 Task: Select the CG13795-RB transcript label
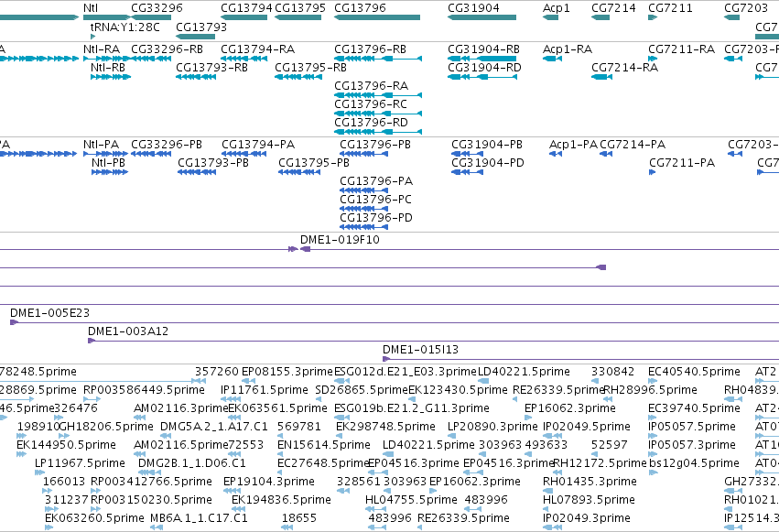coord(310,68)
